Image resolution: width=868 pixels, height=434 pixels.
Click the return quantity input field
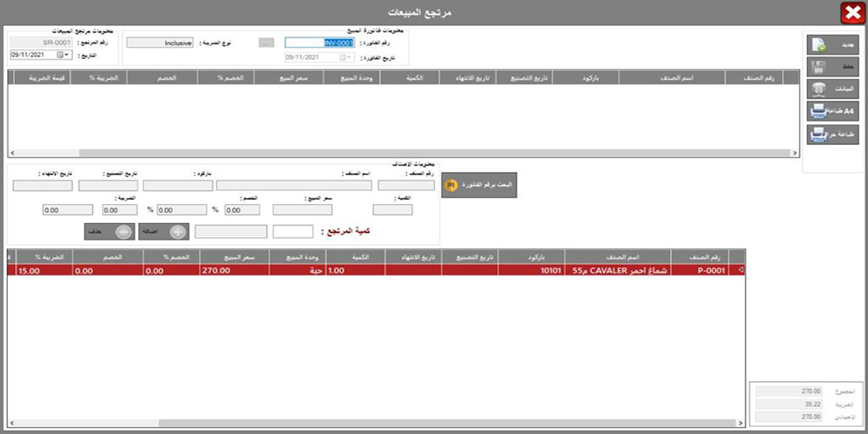tap(293, 231)
